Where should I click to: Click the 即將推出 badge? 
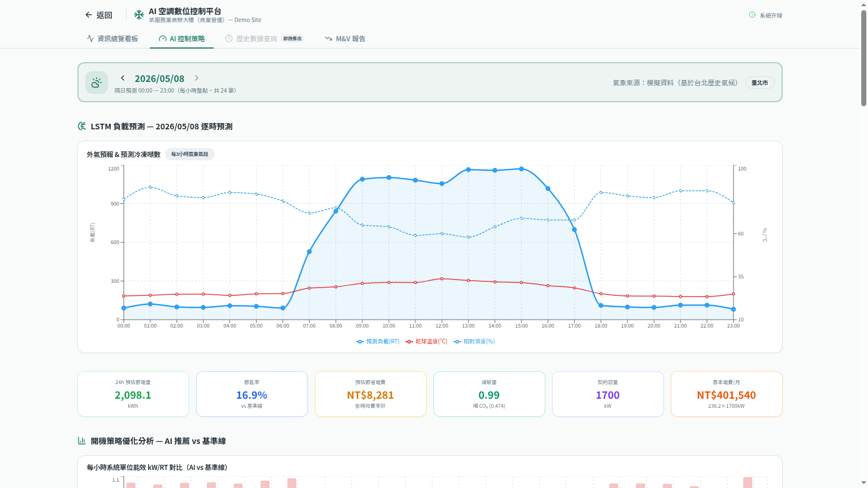point(293,38)
